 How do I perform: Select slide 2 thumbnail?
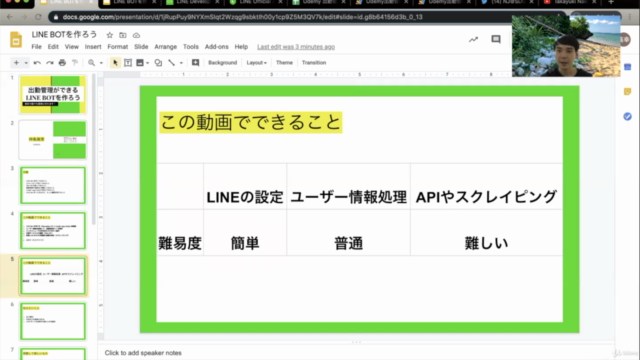53,140
